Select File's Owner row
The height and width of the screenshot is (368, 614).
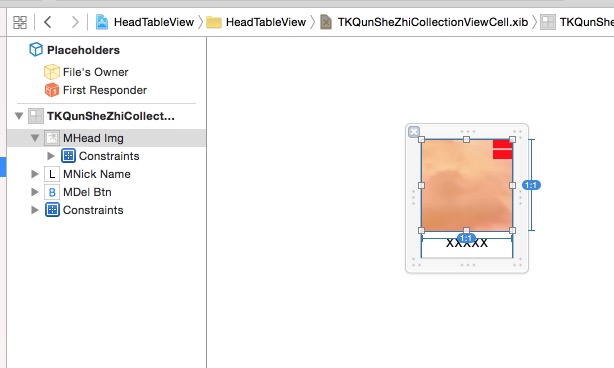(x=106, y=72)
